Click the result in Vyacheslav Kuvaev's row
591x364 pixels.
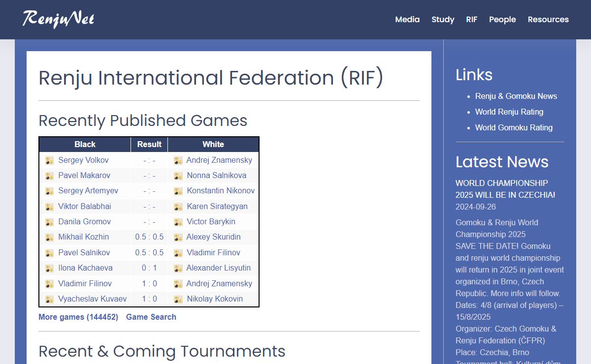click(149, 299)
